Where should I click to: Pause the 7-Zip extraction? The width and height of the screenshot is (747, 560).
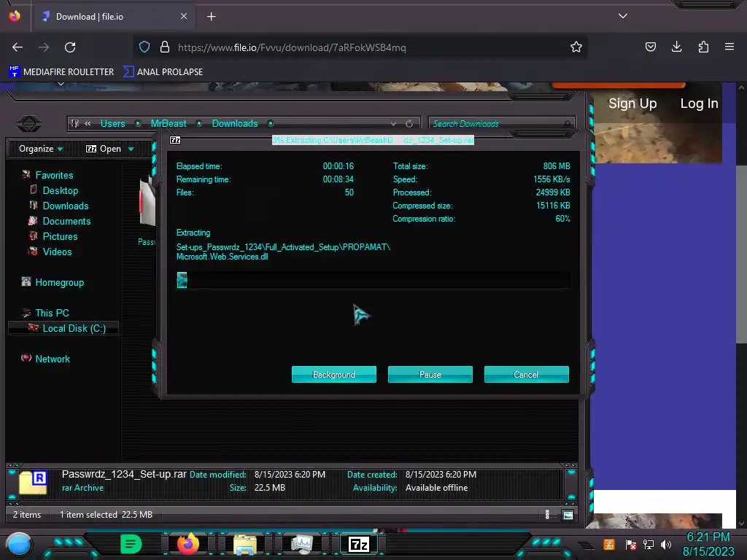430,374
